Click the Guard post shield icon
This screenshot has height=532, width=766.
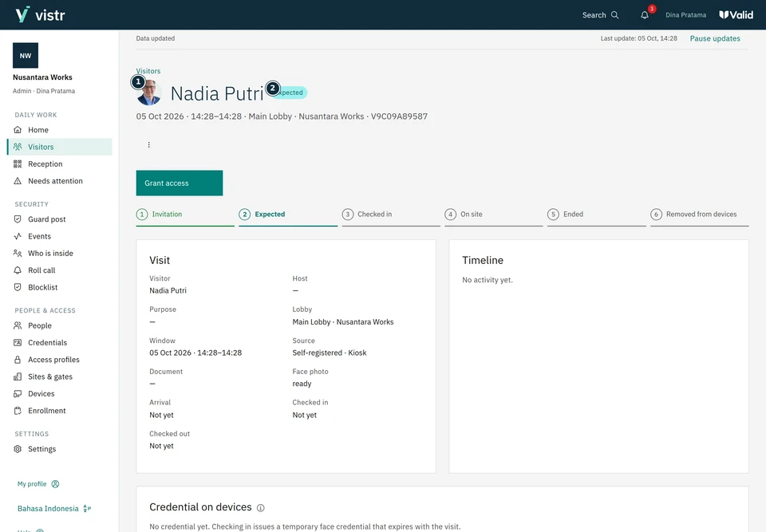tap(18, 219)
